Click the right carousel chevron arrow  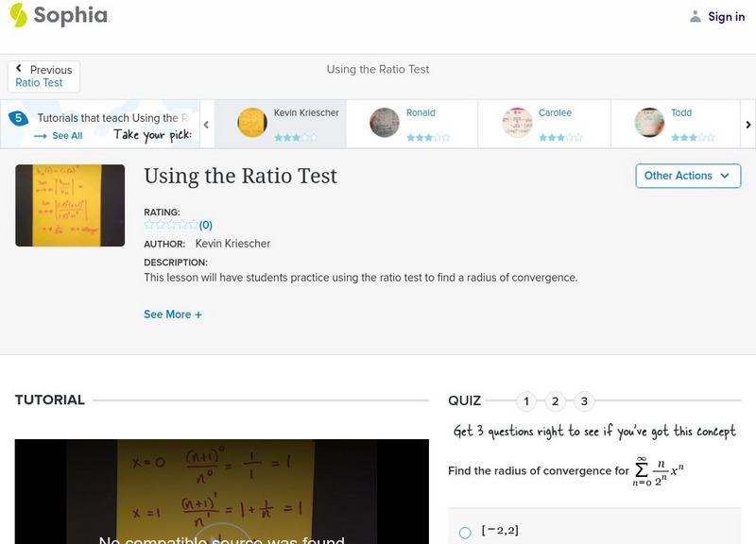747,124
